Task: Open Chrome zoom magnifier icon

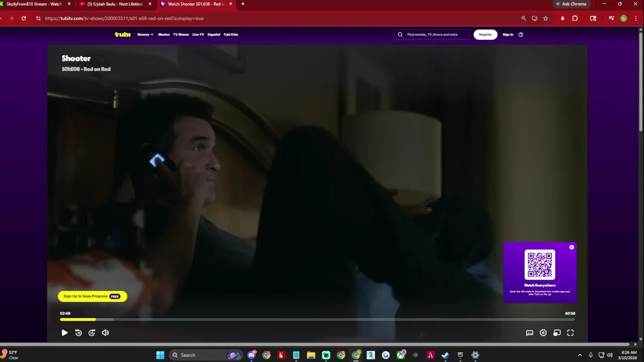Action: (524, 18)
